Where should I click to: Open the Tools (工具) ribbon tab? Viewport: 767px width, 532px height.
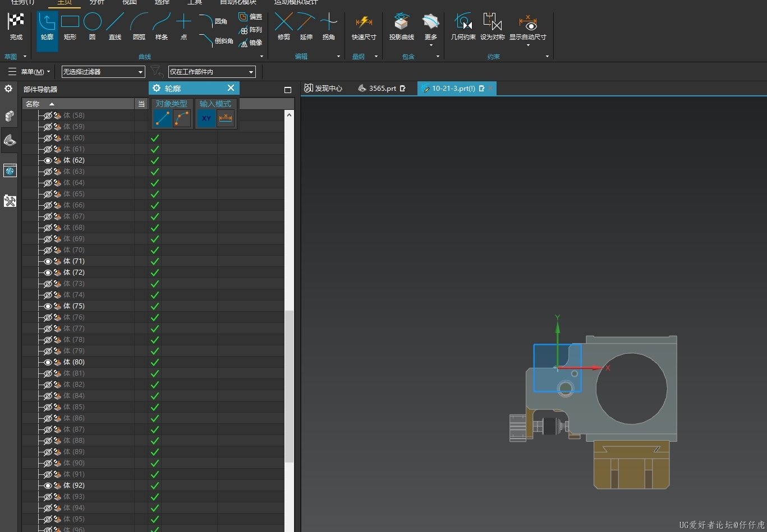click(x=195, y=3)
